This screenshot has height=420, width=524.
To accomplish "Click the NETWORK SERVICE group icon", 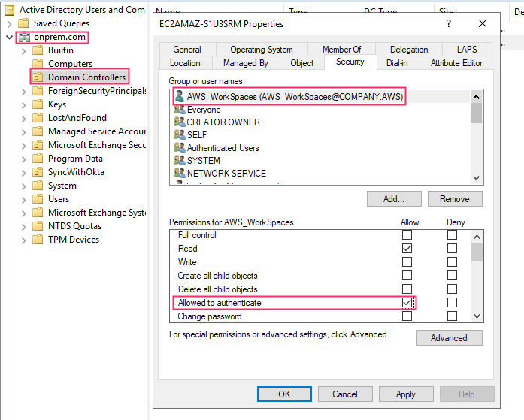I will pos(180,174).
